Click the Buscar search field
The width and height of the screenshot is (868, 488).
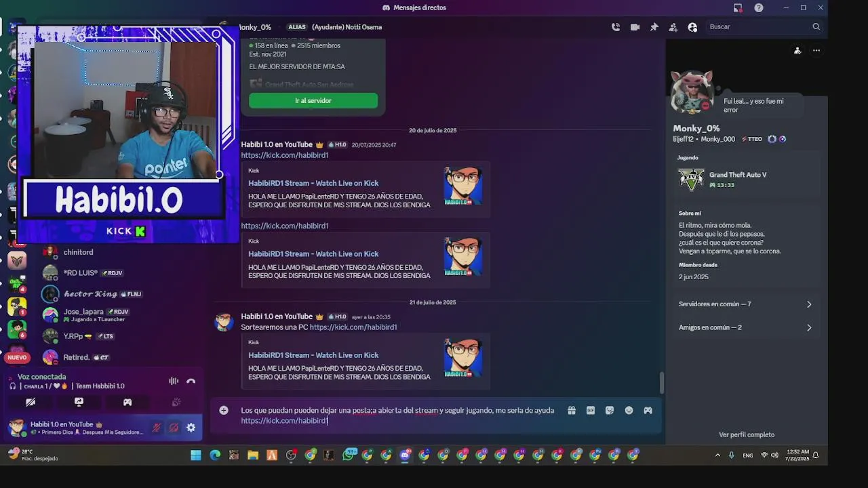click(764, 27)
